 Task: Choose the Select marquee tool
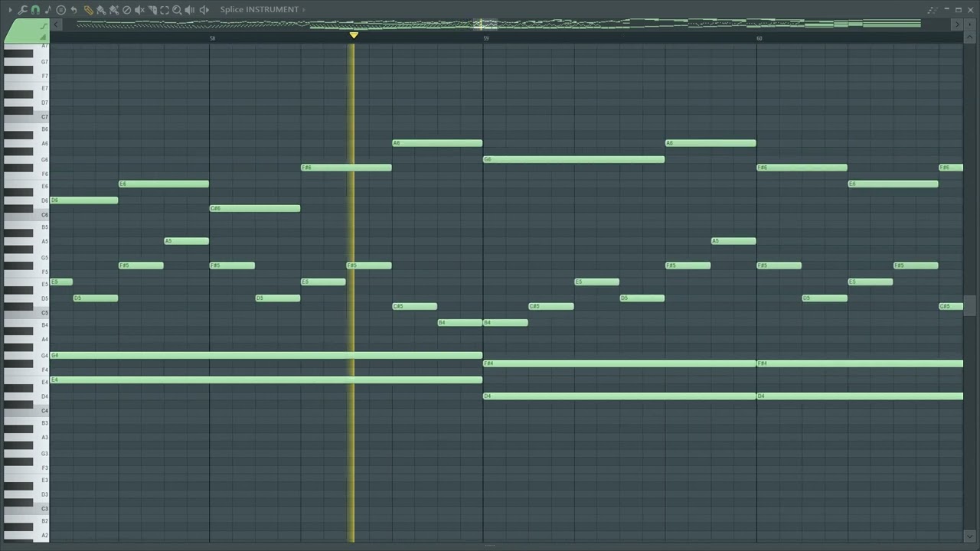tap(165, 9)
